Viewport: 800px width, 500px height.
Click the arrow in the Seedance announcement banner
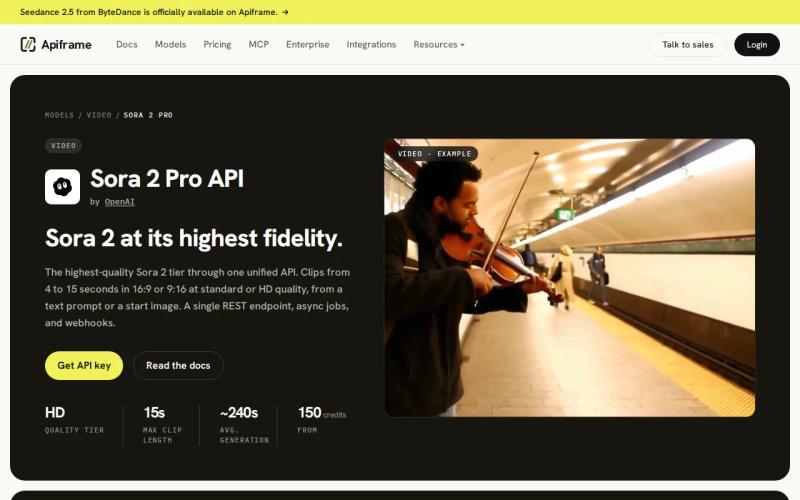pos(285,12)
